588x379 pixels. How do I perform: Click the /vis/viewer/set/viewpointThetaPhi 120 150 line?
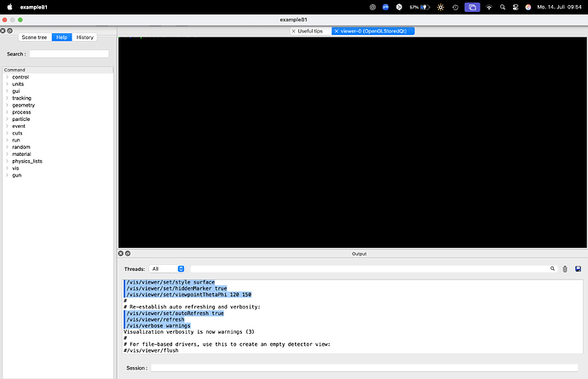tap(188, 295)
